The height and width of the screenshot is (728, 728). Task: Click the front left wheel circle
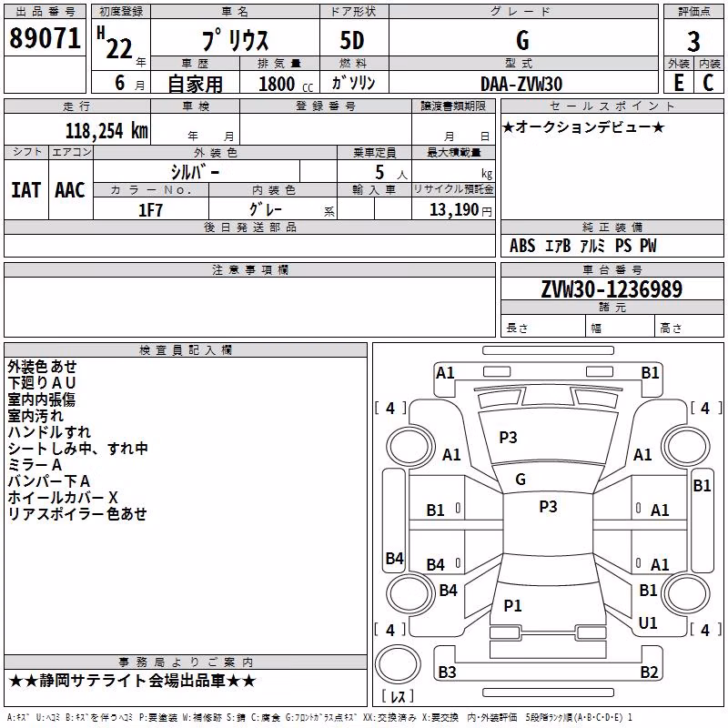coord(409,447)
